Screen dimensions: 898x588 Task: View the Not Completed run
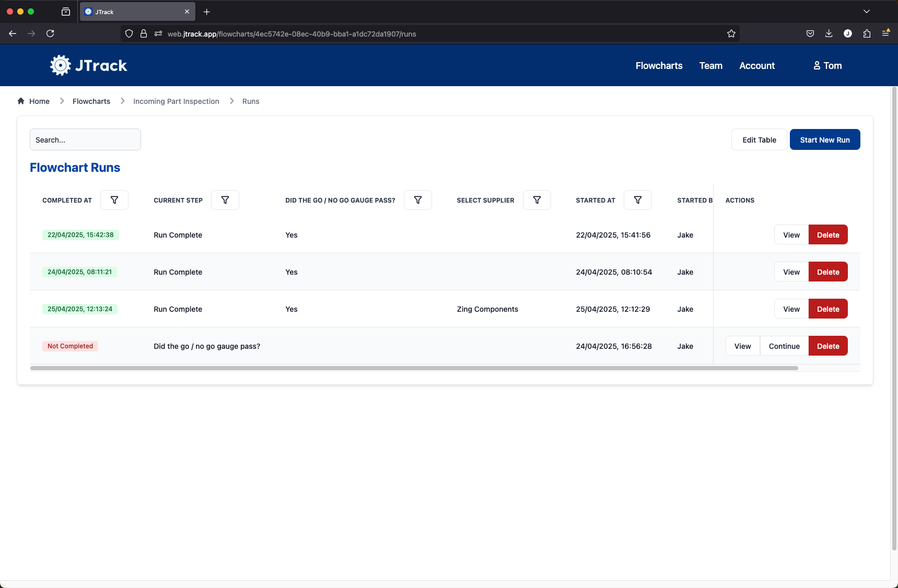pyautogui.click(x=742, y=346)
